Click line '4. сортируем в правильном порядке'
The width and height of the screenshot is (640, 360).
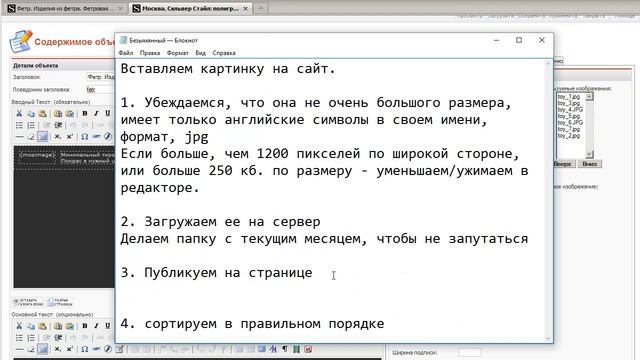[252, 324]
